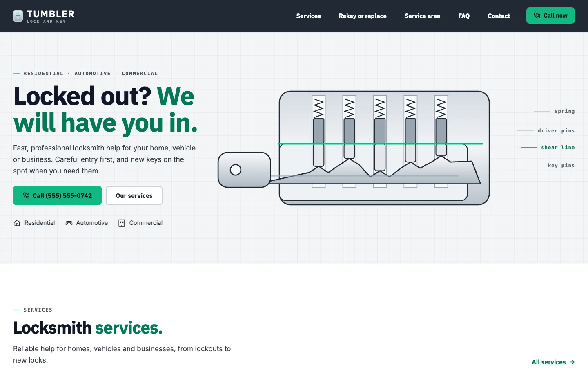
Task: Click the Residential house icon
Action: 17,223
